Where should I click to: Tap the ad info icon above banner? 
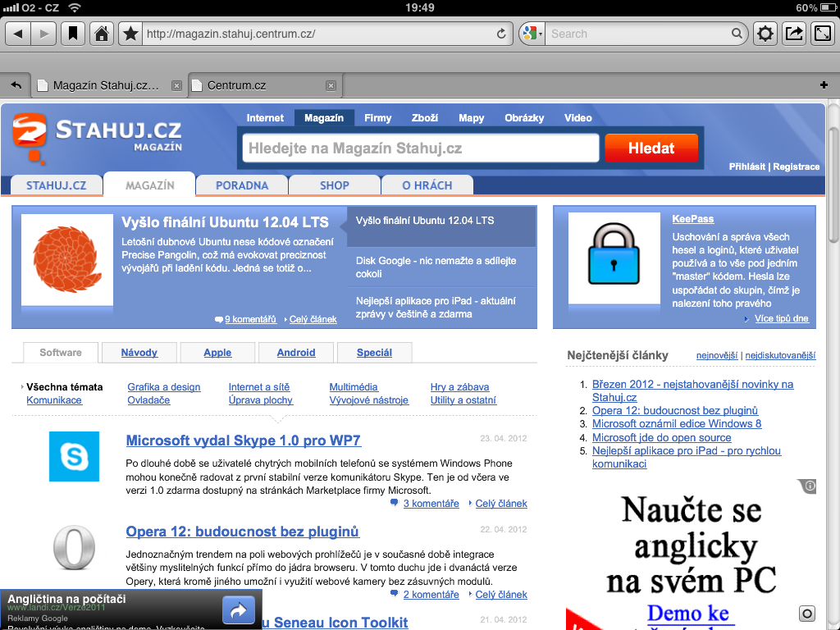(x=809, y=486)
